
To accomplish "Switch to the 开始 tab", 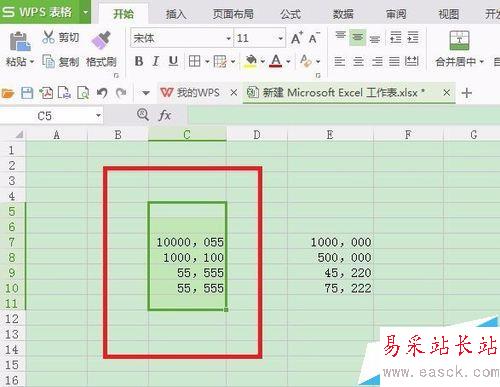I will point(123,14).
